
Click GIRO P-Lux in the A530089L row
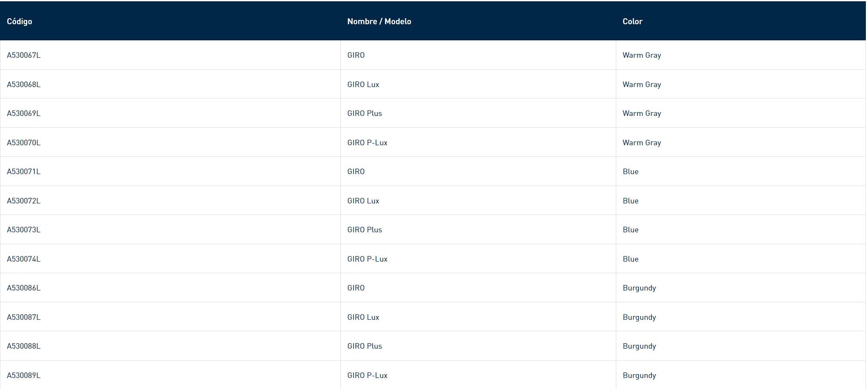tap(367, 375)
